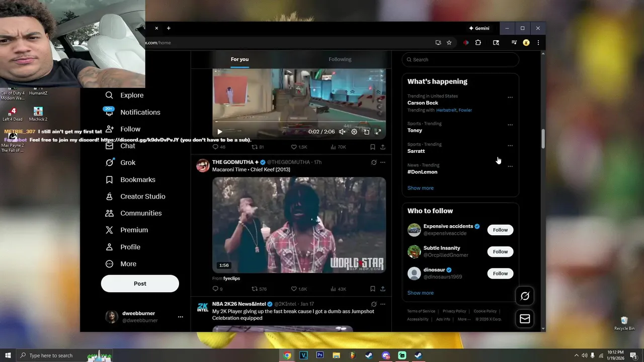Switch to the For you tab
The height and width of the screenshot is (362, 644).
[239, 59]
